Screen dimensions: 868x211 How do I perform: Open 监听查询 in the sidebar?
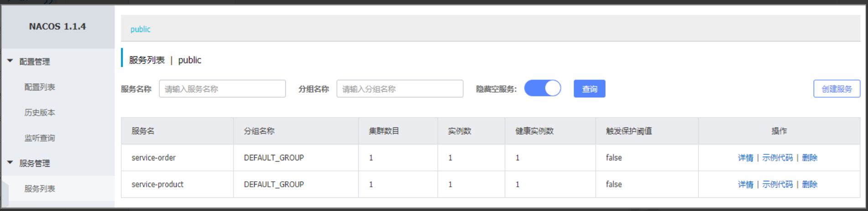click(x=40, y=138)
